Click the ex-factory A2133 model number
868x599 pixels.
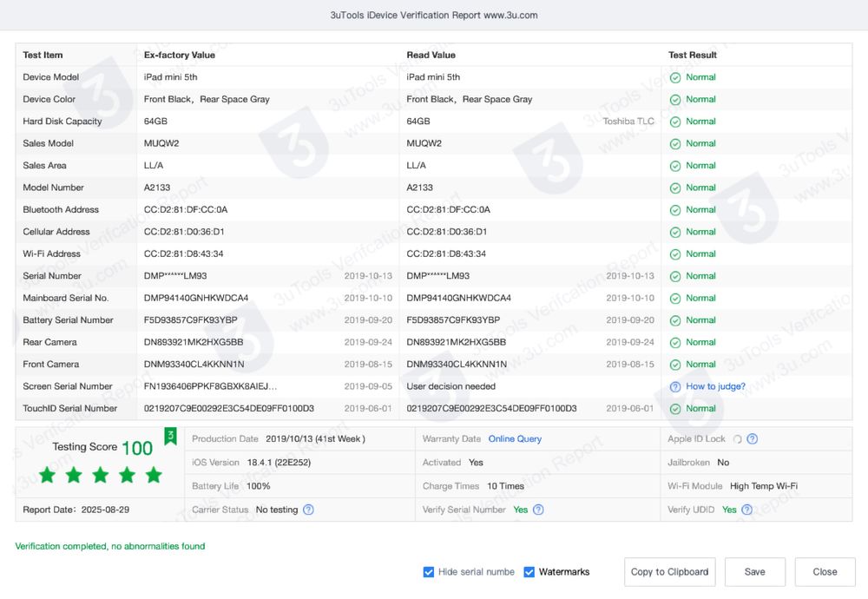click(x=157, y=188)
